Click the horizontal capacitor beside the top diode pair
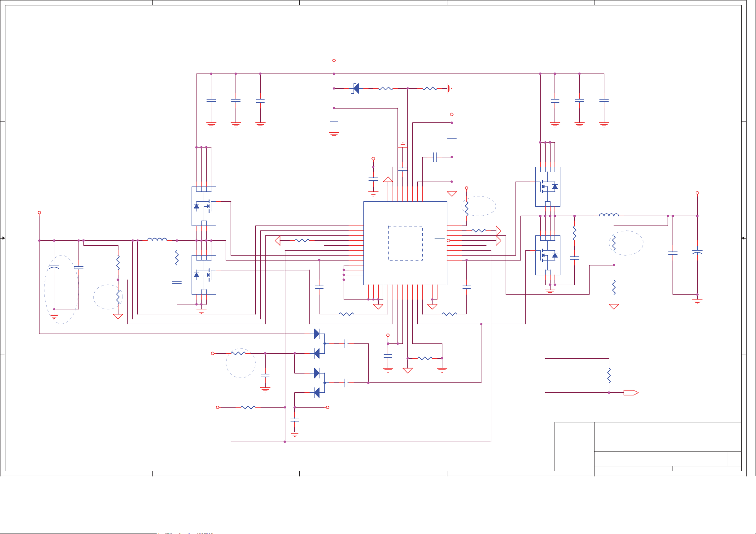This screenshot has width=756, height=534. tap(346, 344)
